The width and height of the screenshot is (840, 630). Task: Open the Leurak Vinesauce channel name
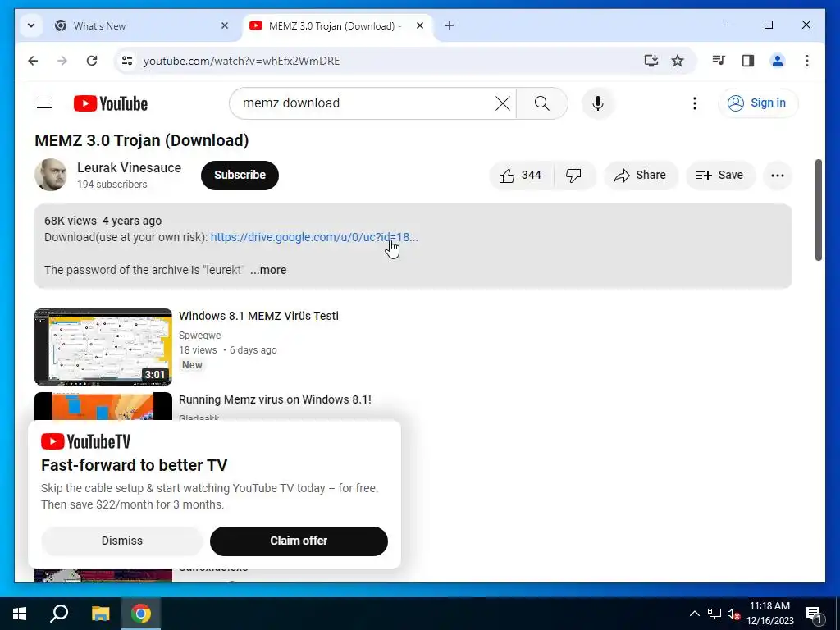coord(129,167)
